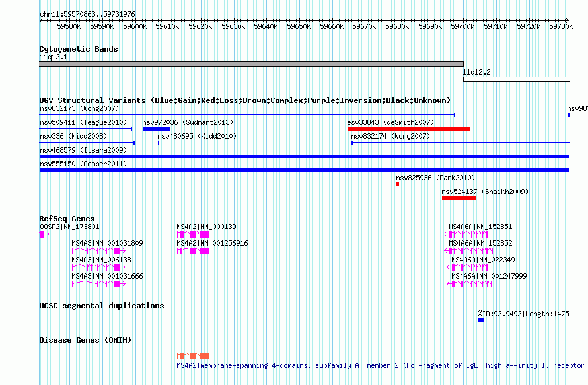Click the 59730k ruler tick label
This screenshot has height=385, width=588.
[561, 27]
